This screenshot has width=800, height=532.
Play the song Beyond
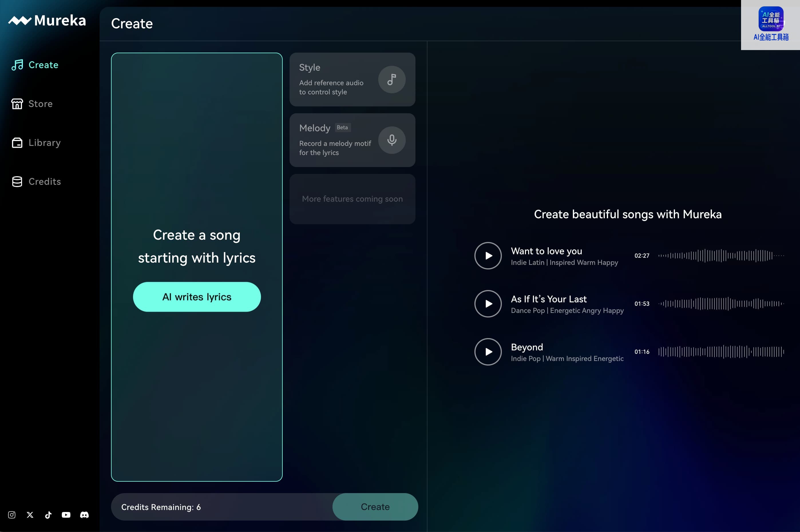[x=488, y=352]
